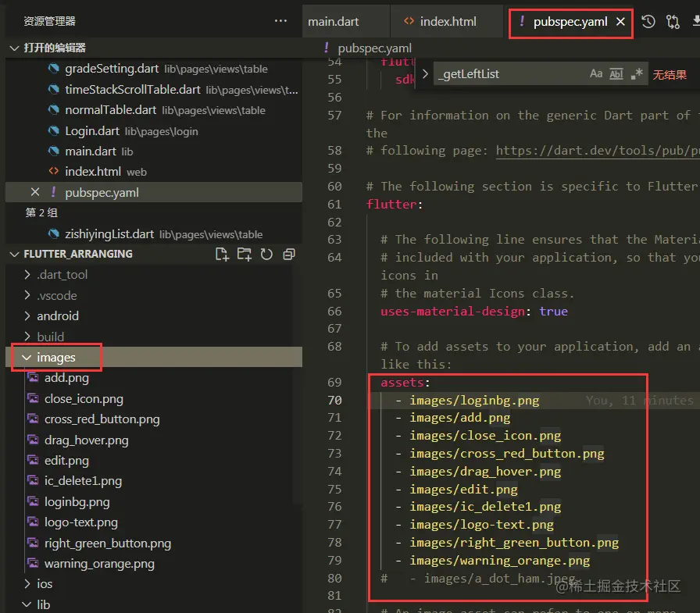Click line number 70 in the gutter
The image size is (700, 613).
coord(334,400)
